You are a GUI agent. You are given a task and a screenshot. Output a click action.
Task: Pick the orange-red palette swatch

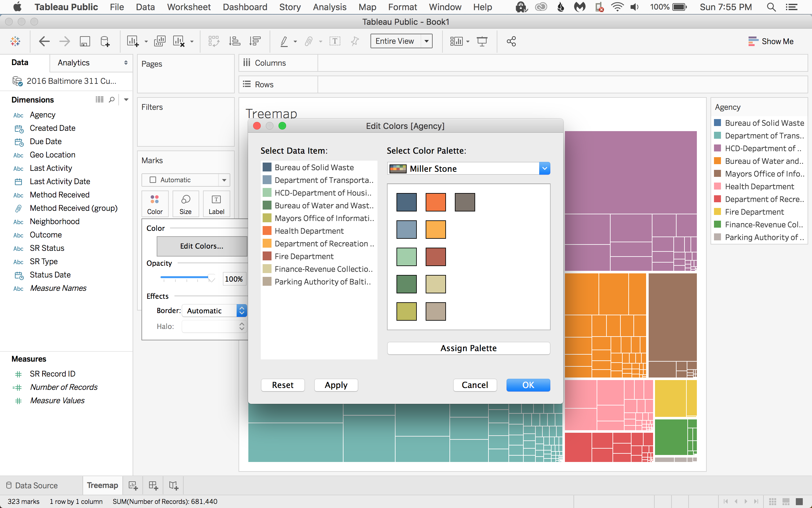coord(435,202)
